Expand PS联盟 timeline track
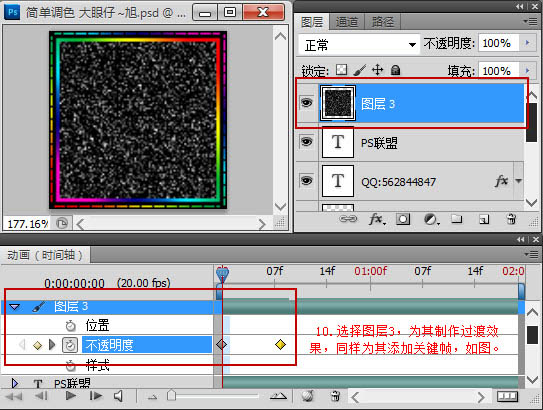 tap(15, 383)
